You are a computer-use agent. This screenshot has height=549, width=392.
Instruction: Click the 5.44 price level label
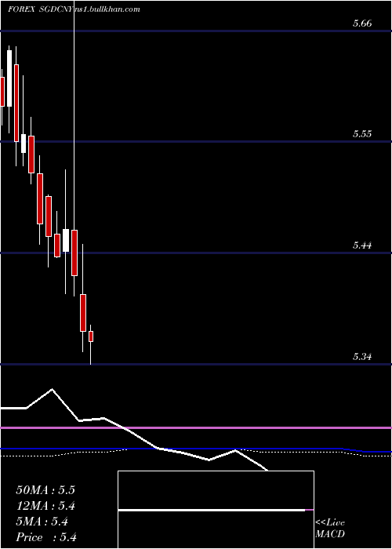click(362, 245)
